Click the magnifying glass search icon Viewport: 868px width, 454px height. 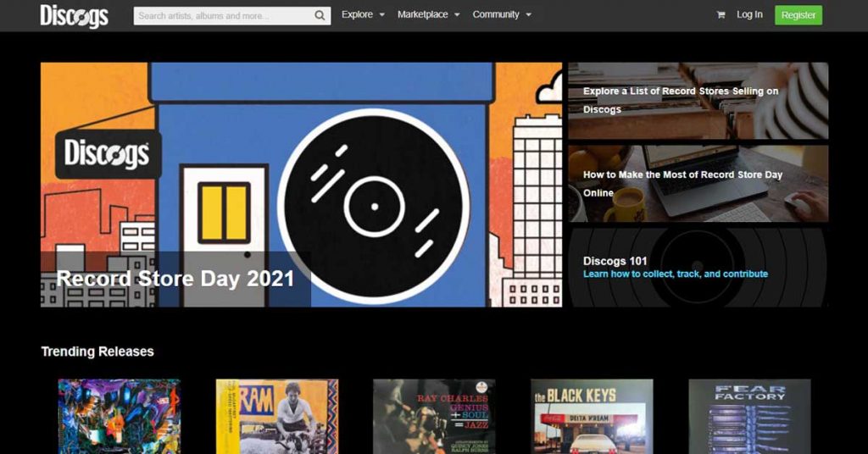pyautogui.click(x=320, y=15)
